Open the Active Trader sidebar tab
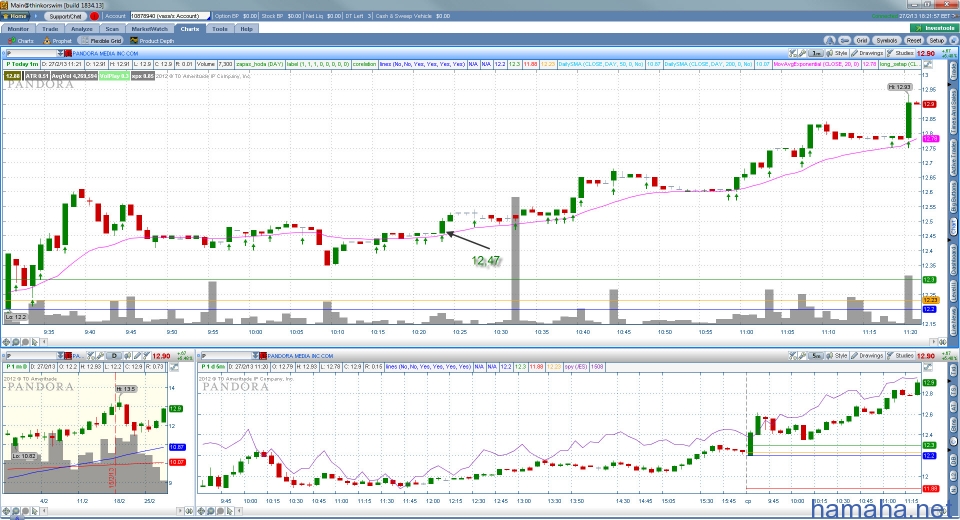Viewport: 960px width, 520px height. pyautogui.click(x=953, y=157)
